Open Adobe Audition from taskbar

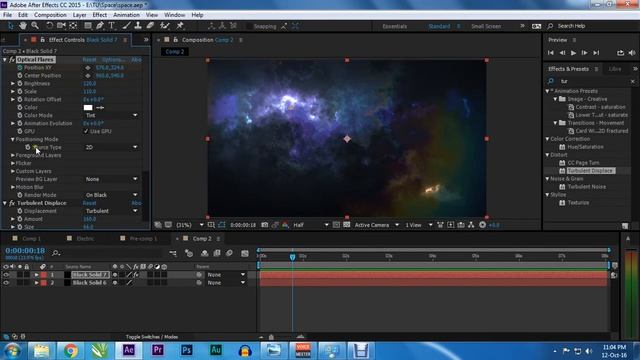click(216, 350)
